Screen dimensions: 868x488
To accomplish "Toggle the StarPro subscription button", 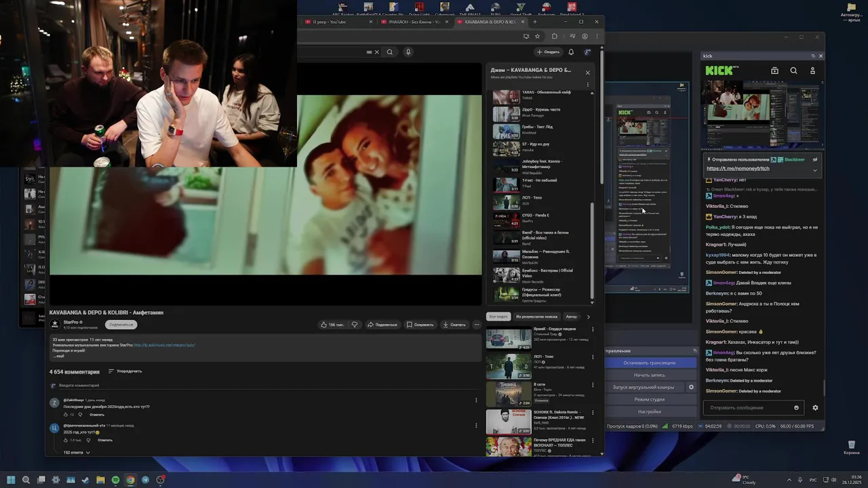I will tap(121, 325).
